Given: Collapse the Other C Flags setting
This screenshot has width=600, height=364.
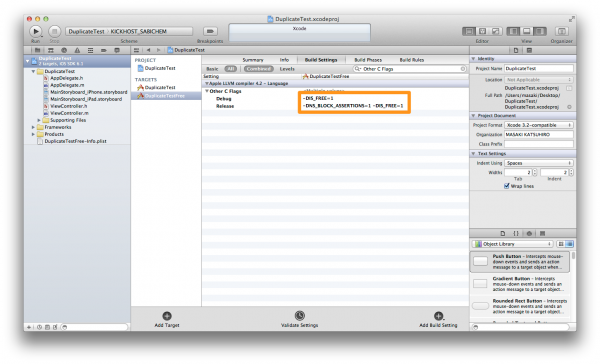Looking at the screenshot, I should (207, 91).
